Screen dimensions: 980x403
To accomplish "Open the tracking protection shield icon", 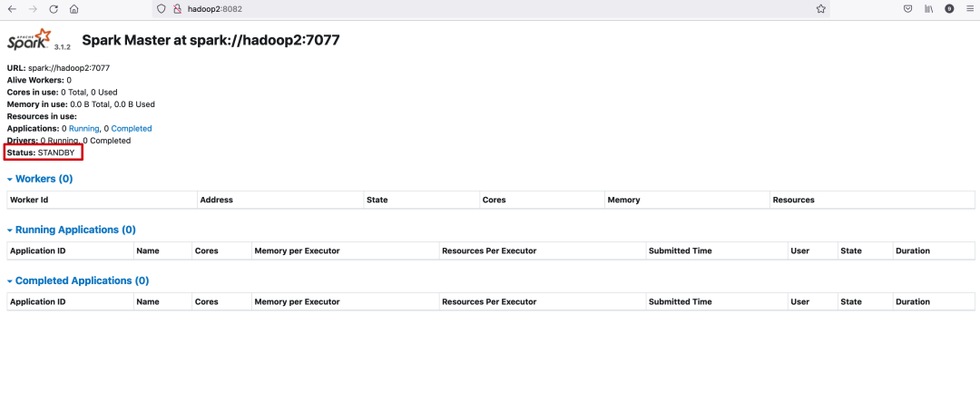I will (x=162, y=9).
